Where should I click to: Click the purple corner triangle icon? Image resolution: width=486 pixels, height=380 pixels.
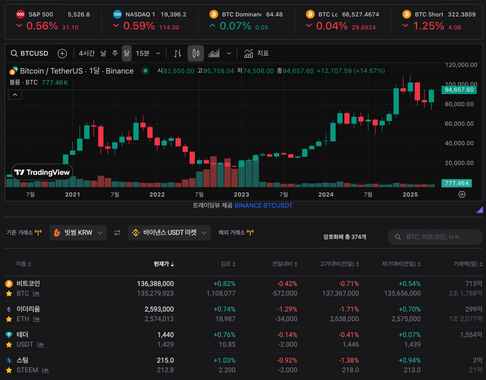click(480, 210)
